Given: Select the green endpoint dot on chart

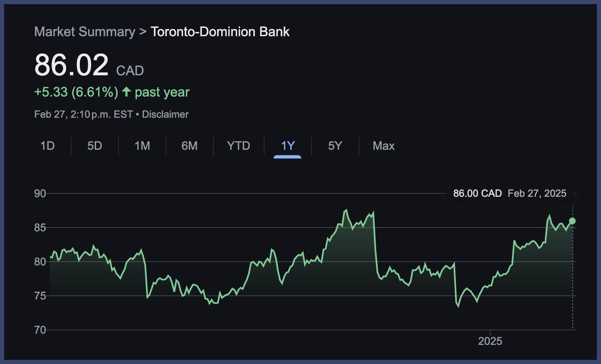Looking at the screenshot, I should pyautogui.click(x=572, y=220).
